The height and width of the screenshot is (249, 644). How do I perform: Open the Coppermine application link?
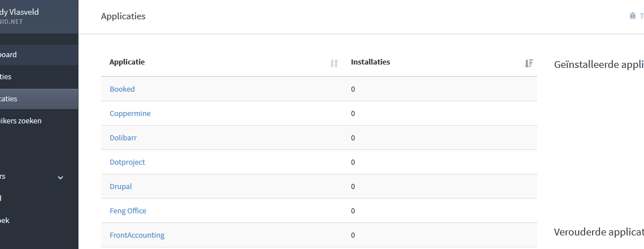click(x=130, y=113)
